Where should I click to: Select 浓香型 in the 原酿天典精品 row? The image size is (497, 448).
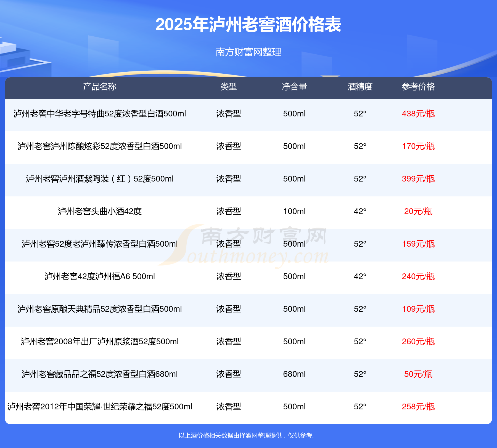[229, 309]
